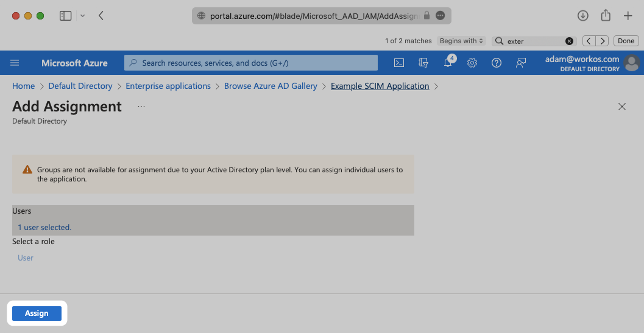Expand the sidebar options chevron in Safari
This screenshot has width=644, height=333.
[83, 16]
